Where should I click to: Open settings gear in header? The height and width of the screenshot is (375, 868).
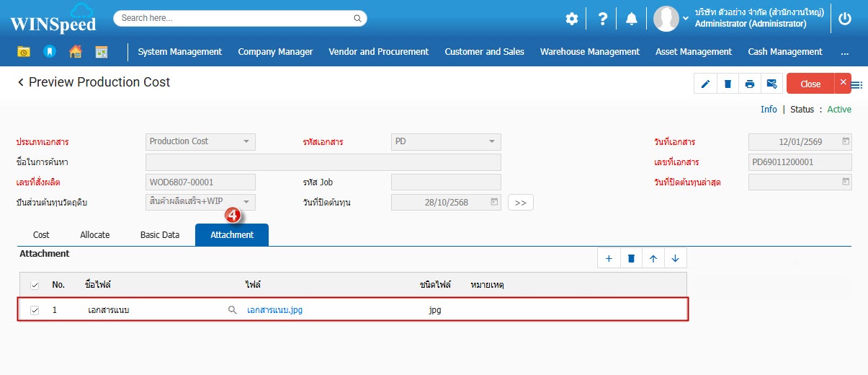pyautogui.click(x=571, y=19)
